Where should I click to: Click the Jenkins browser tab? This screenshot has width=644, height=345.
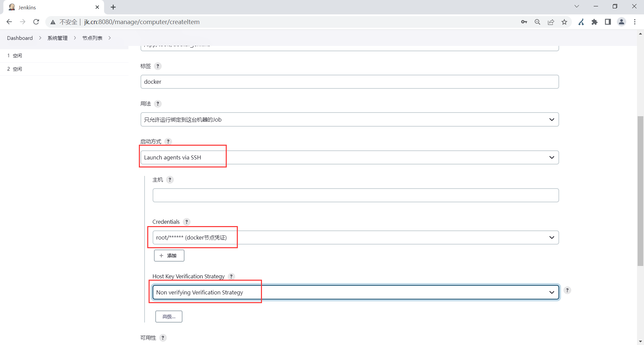coord(54,7)
